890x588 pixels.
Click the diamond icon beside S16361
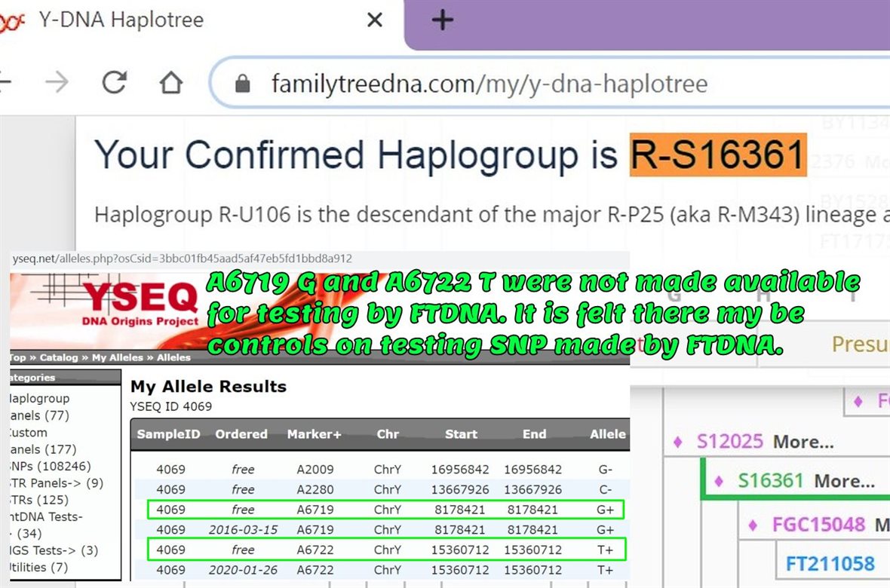coord(719,480)
